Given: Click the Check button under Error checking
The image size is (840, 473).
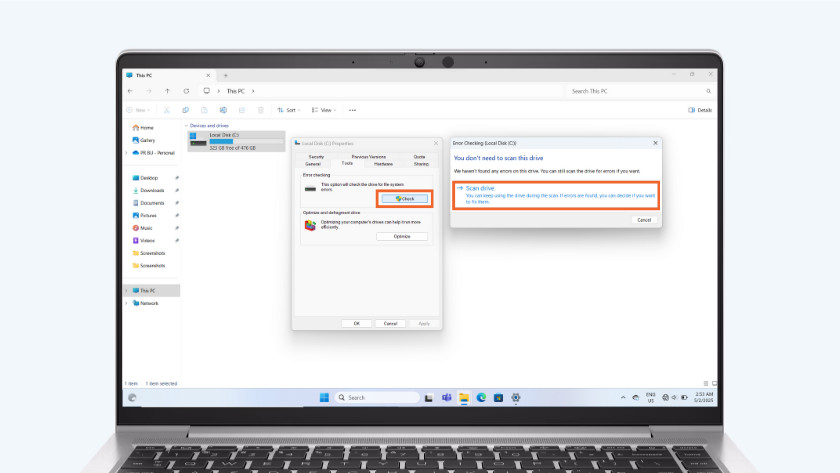Looking at the screenshot, I should 405,199.
